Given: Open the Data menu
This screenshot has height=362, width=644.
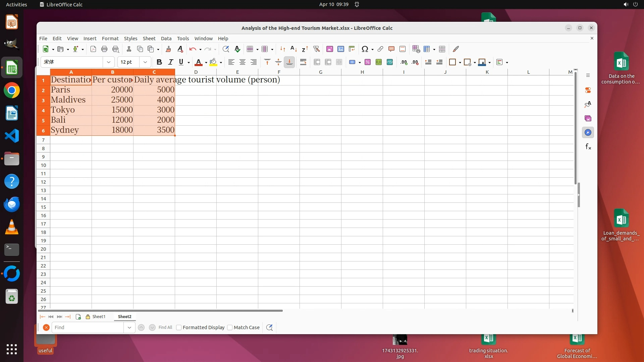Looking at the screenshot, I should 166,38.
